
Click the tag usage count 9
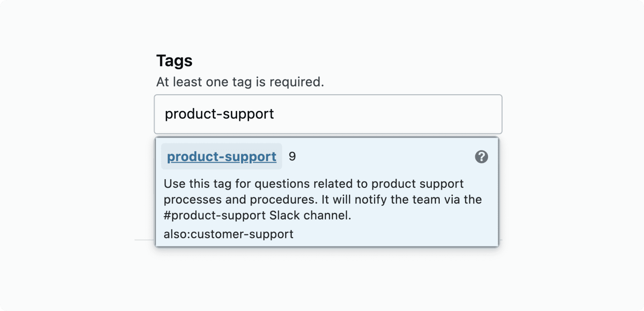click(292, 156)
